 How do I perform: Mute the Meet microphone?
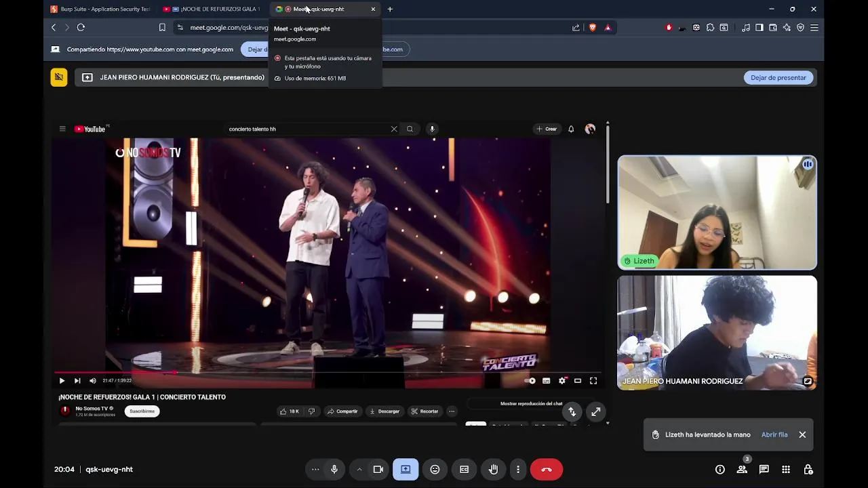click(x=334, y=469)
